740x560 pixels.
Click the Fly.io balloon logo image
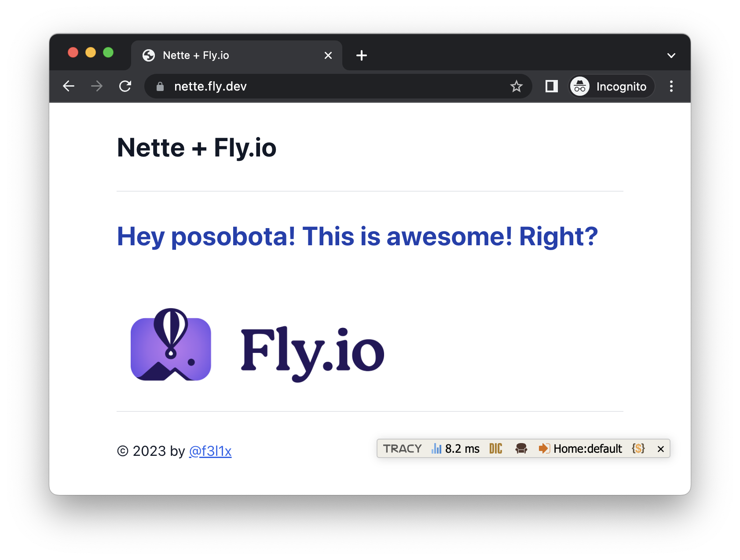point(257,345)
